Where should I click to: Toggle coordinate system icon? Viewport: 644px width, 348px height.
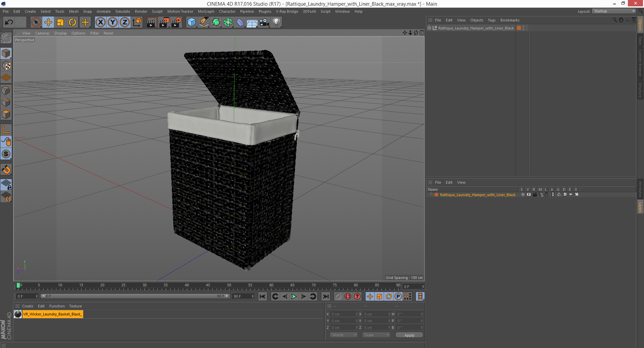[x=137, y=22]
